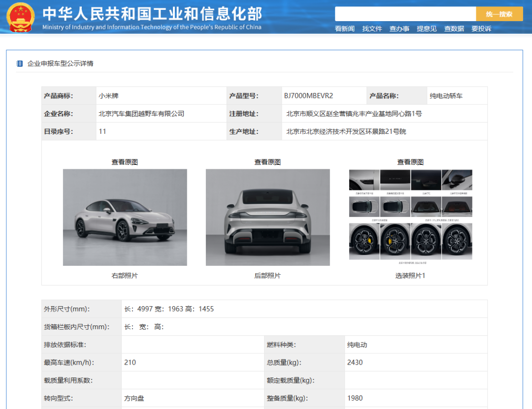Select the catalog number value 11
The image size is (532, 409).
tap(102, 131)
